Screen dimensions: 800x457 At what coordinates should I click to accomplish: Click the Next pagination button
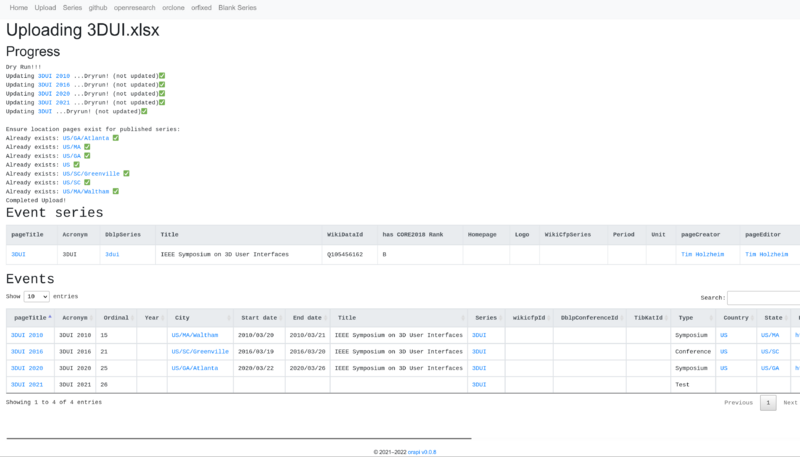click(790, 403)
